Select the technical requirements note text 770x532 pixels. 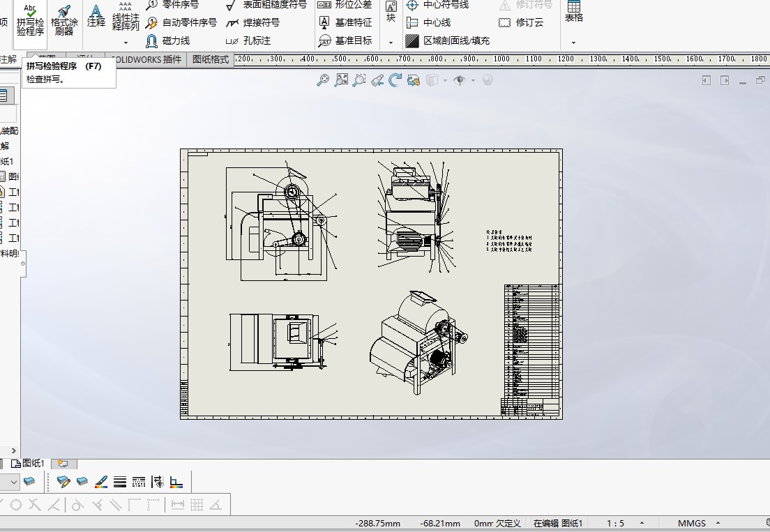pyautogui.click(x=509, y=241)
